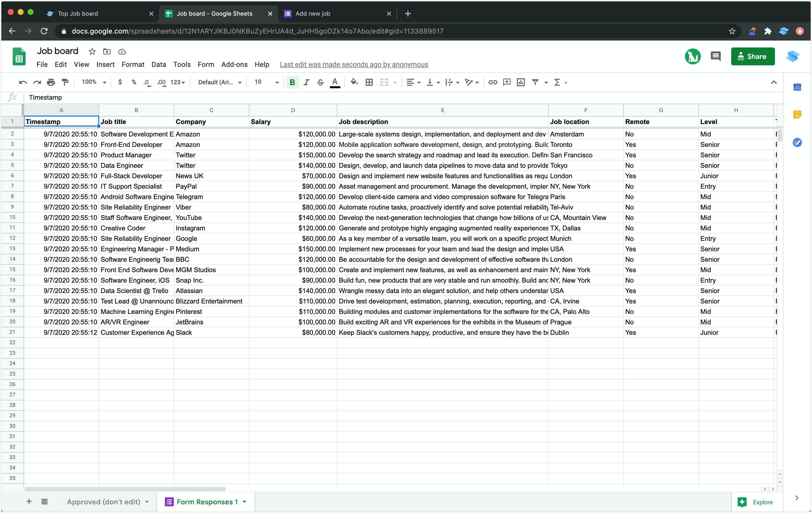The image size is (812, 513).
Task: Open the font size 10 dropdown
Action: point(266,82)
